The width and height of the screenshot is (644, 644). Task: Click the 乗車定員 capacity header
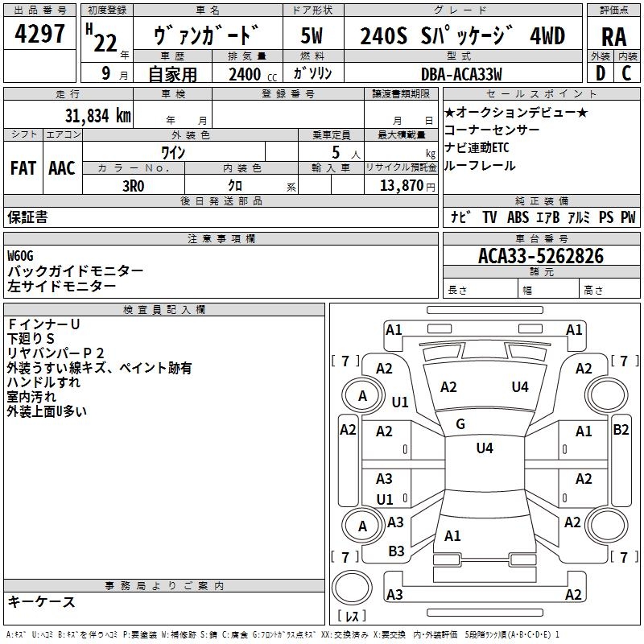tap(331, 134)
